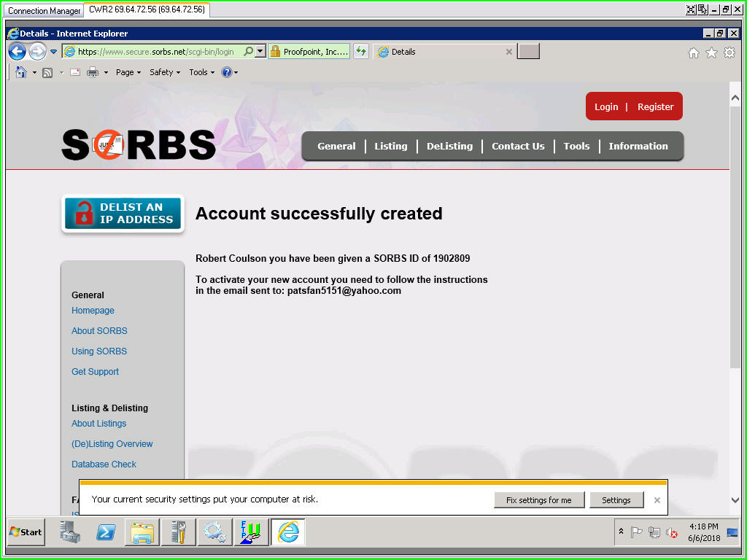Viewport: 747px width, 560px height.
Task: Open the recent pages dropdown beside Forward
Action: pyautogui.click(x=53, y=52)
